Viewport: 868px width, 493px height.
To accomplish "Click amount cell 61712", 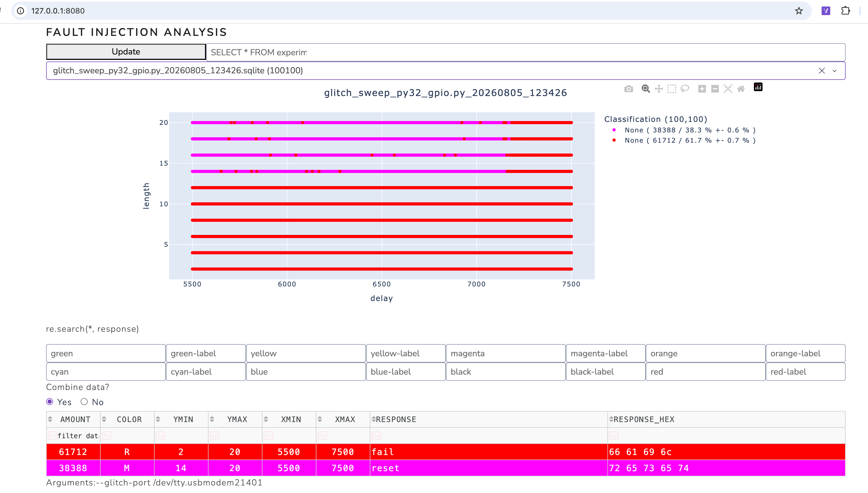I will tap(73, 452).
